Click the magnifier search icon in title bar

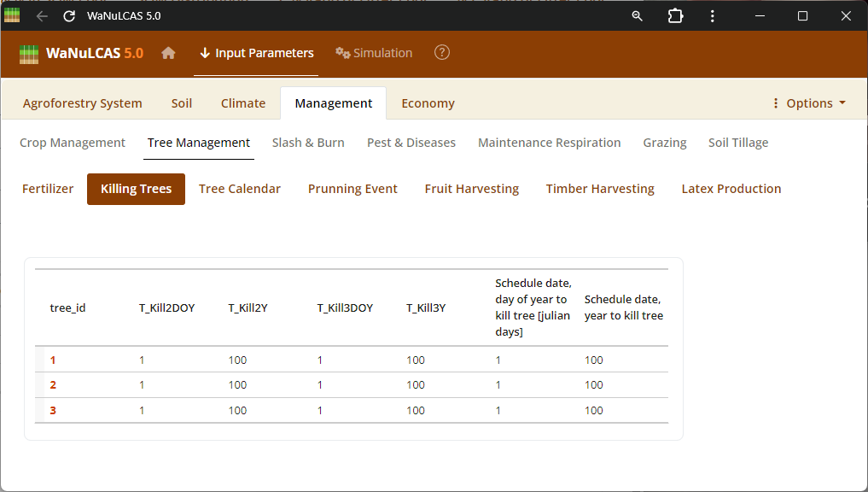click(x=637, y=16)
